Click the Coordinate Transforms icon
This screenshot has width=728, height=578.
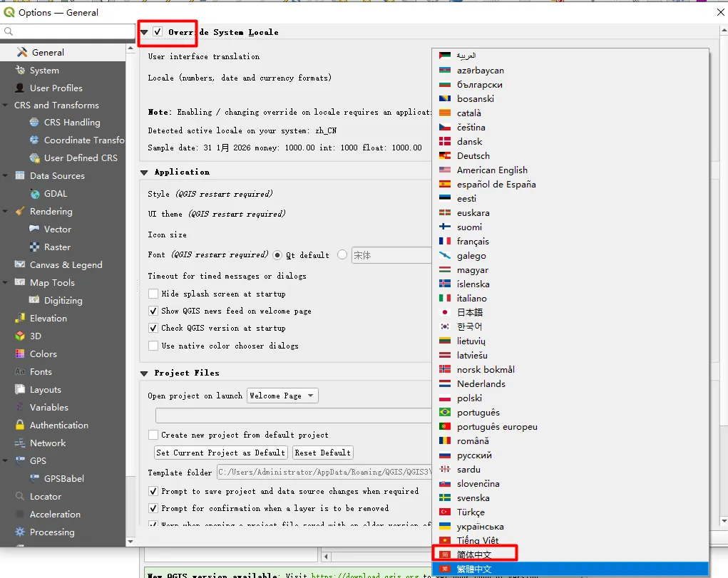[x=34, y=140]
